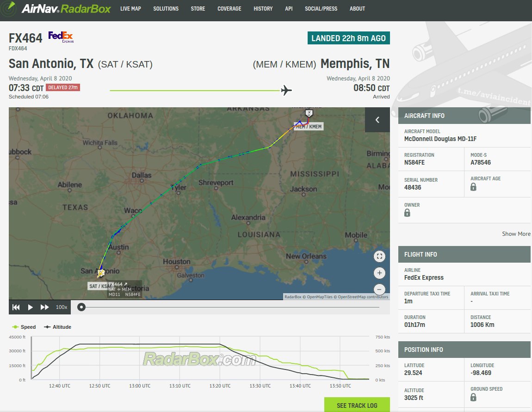Click the aircraft icon at San Antonio on map

click(101, 272)
